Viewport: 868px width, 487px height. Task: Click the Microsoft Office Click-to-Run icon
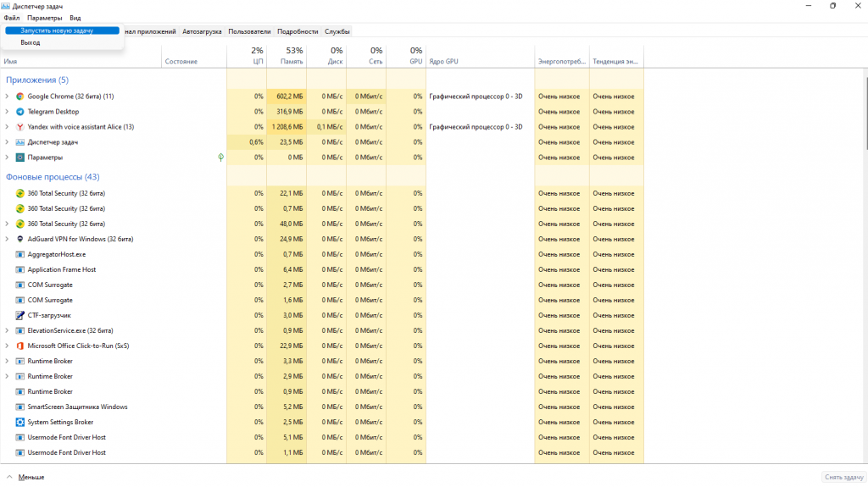(20, 346)
